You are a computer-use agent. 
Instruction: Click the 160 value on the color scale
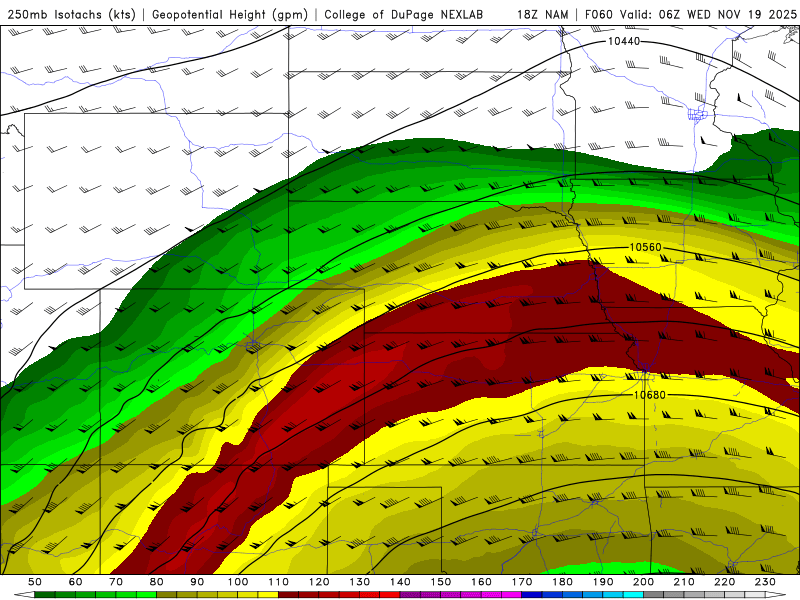click(x=481, y=582)
